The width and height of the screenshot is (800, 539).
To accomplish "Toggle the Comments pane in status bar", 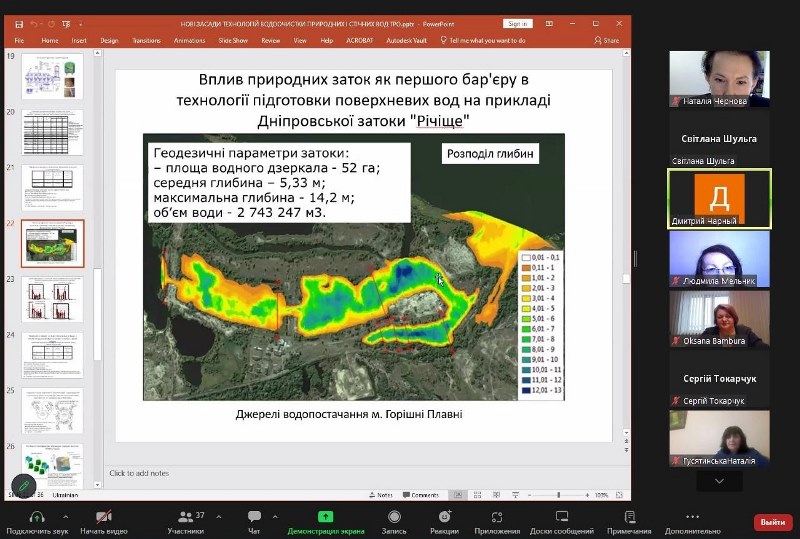I will pos(421,494).
